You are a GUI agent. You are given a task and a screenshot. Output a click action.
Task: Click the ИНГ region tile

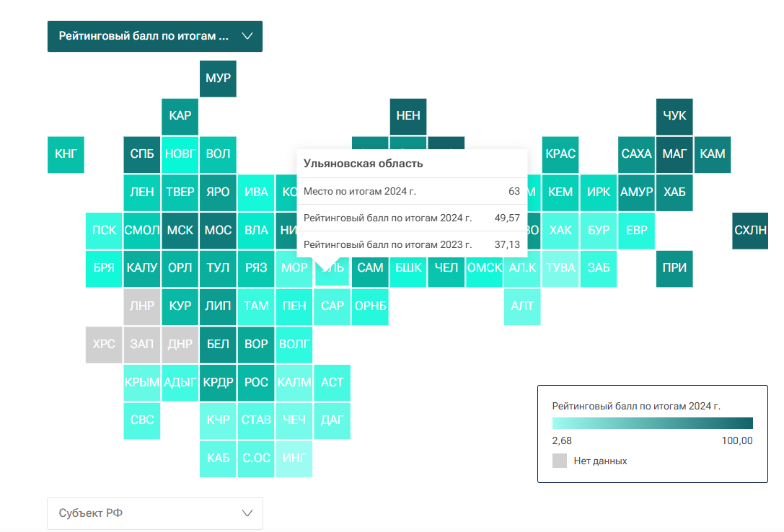(x=294, y=458)
